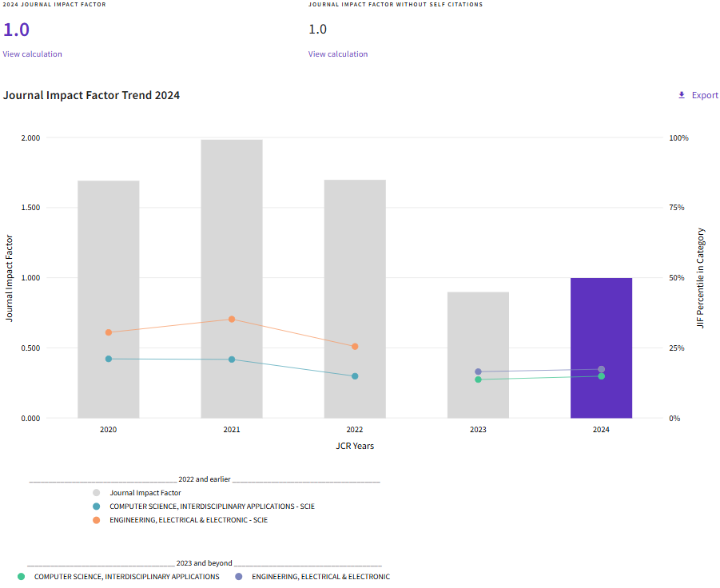This screenshot has height=588, width=720.
Task: Click the Export button label
Action: (x=705, y=95)
